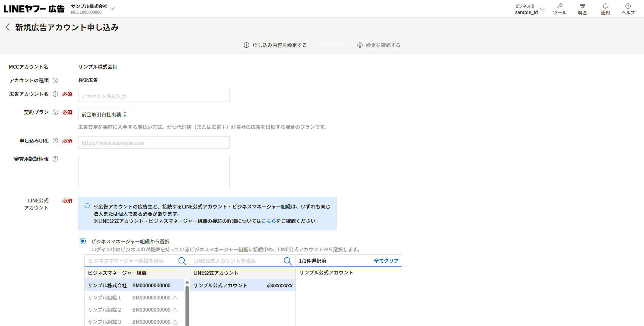
Task: Select the サンプル組織 3 row
Action: coord(134,321)
